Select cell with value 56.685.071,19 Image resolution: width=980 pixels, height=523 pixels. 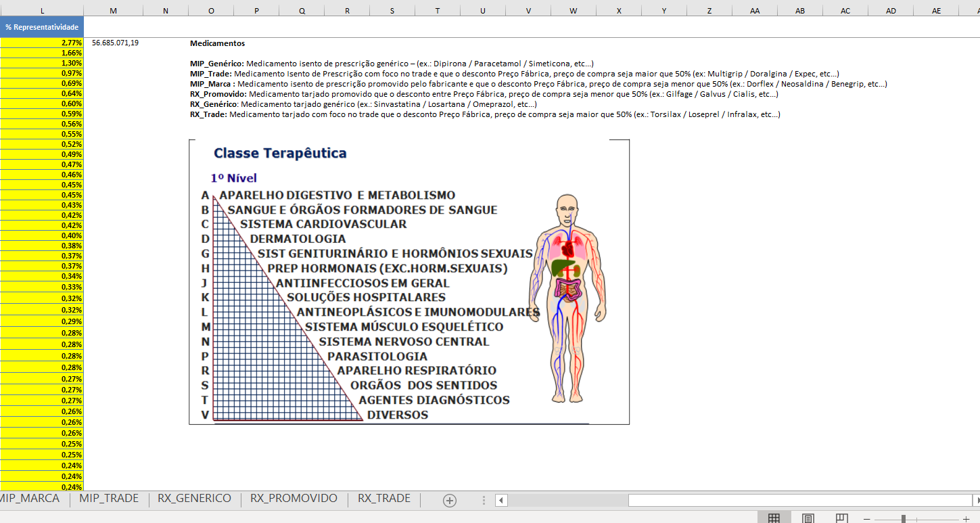coord(116,43)
